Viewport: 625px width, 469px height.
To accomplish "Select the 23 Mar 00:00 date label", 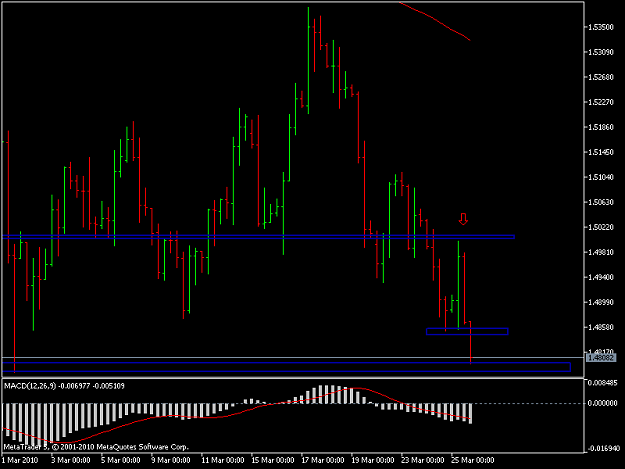I will pyautogui.click(x=423, y=460).
